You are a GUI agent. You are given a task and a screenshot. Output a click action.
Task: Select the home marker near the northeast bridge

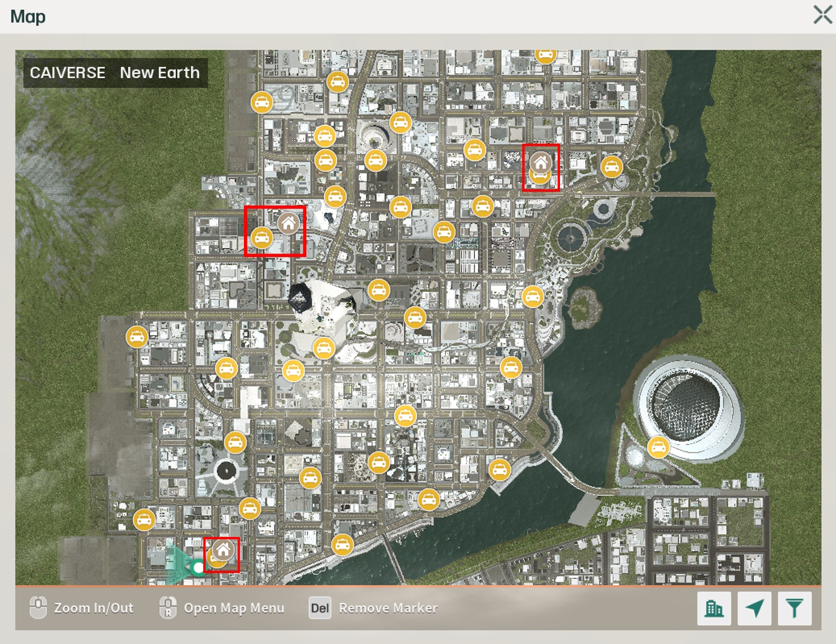pyautogui.click(x=541, y=162)
